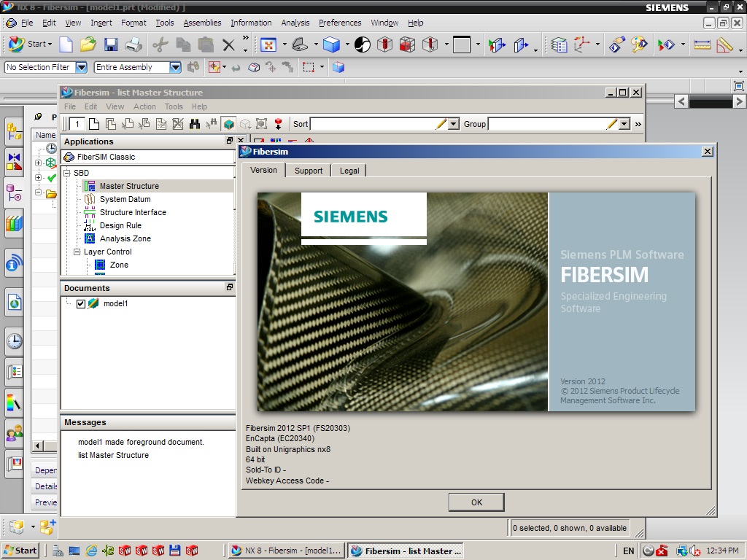Click the EN language indicator in the taskbar
The width and height of the screenshot is (747, 560).
628,551
